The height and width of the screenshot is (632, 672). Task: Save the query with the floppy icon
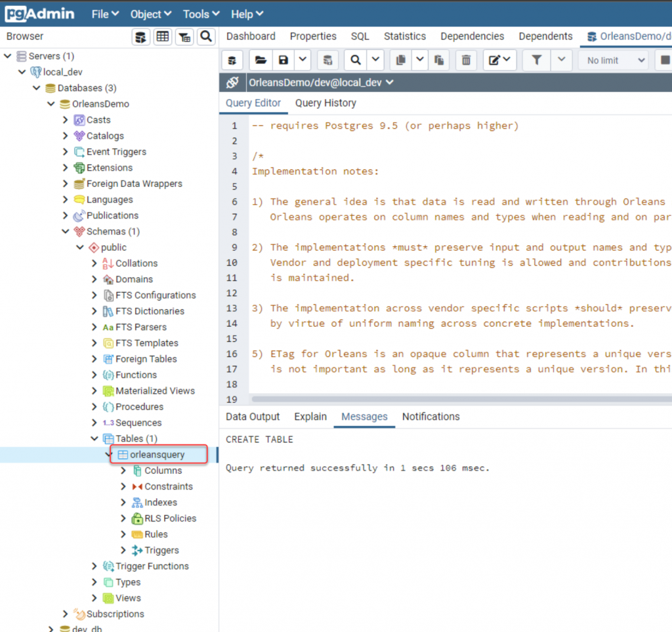(x=283, y=60)
